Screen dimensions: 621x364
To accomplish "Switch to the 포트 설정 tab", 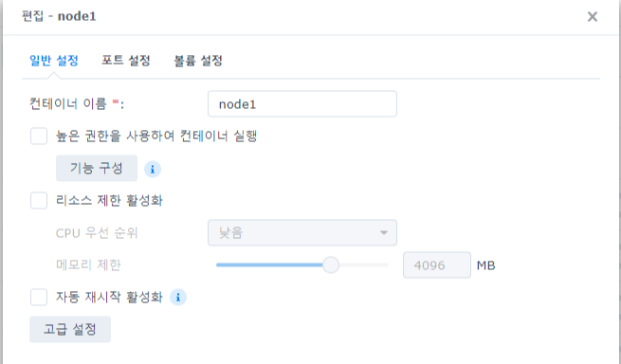I will pos(126,61).
